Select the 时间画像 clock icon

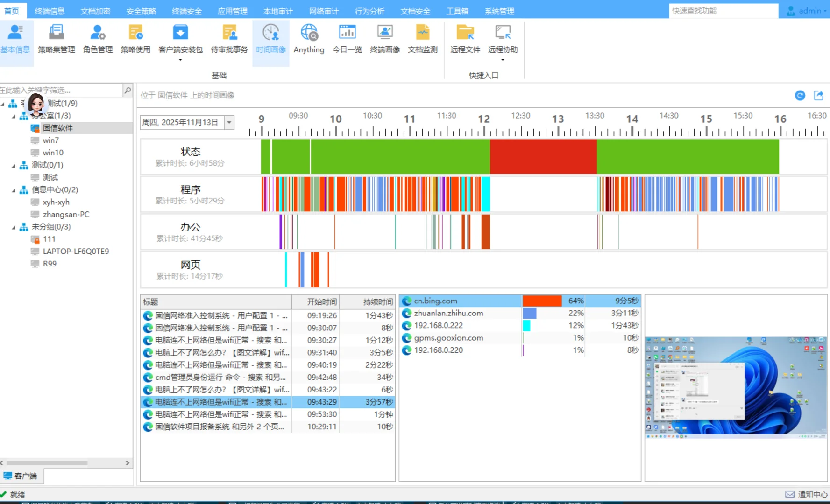coord(271,33)
